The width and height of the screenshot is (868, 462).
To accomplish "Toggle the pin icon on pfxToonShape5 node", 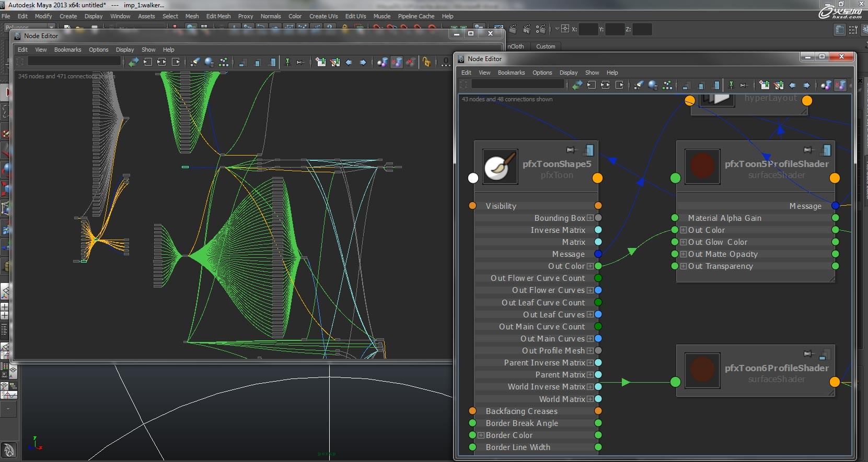I will coord(572,150).
